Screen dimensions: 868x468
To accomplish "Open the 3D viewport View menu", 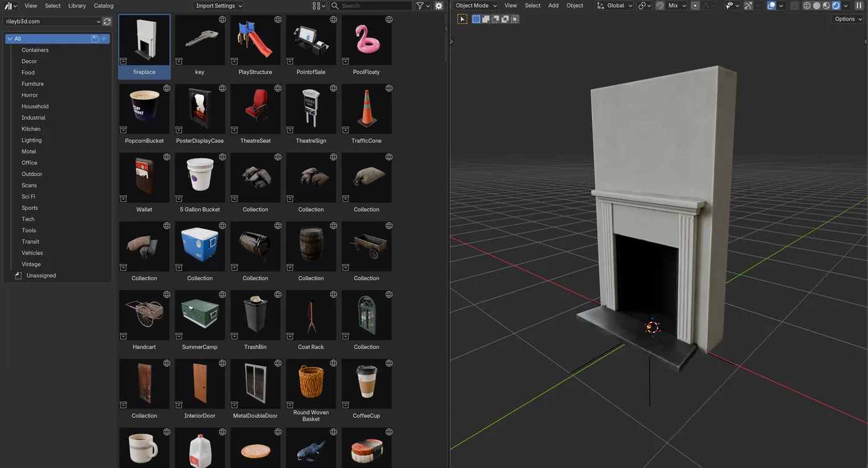I will 510,6.
